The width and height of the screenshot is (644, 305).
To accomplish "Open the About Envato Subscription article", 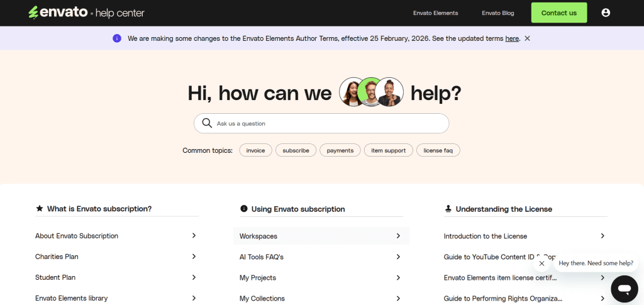I will point(77,236).
